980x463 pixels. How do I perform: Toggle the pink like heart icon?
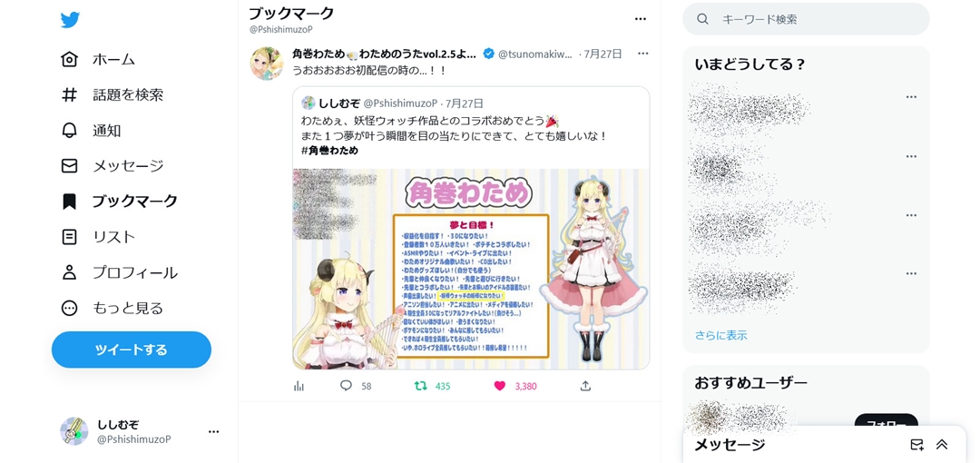pyautogui.click(x=499, y=386)
